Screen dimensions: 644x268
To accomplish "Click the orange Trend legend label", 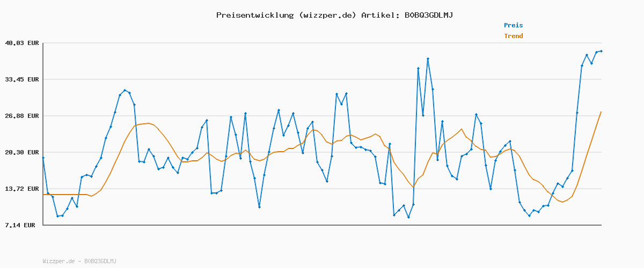I will (x=513, y=36).
